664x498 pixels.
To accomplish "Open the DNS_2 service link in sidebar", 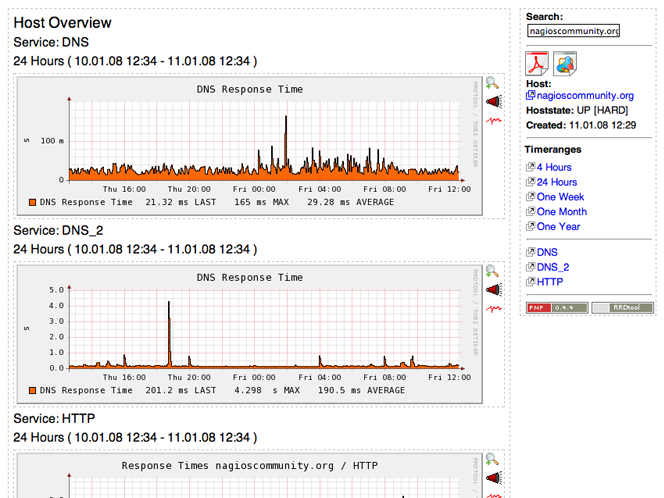I will pyautogui.click(x=553, y=268).
